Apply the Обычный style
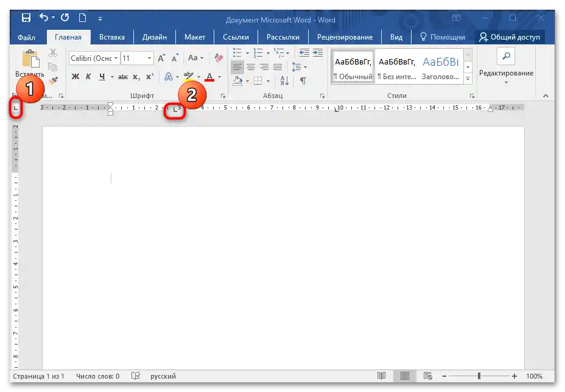The height and width of the screenshot is (392, 565). [353, 67]
